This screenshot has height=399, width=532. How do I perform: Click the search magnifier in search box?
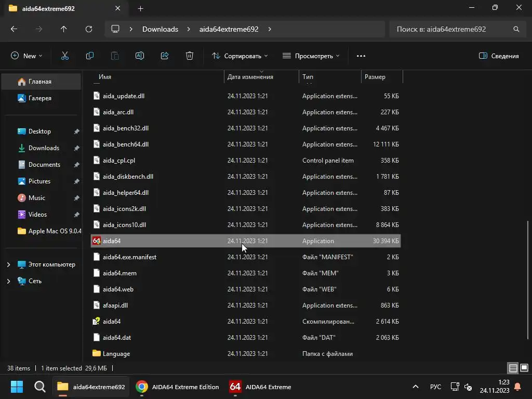[x=516, y=29]
